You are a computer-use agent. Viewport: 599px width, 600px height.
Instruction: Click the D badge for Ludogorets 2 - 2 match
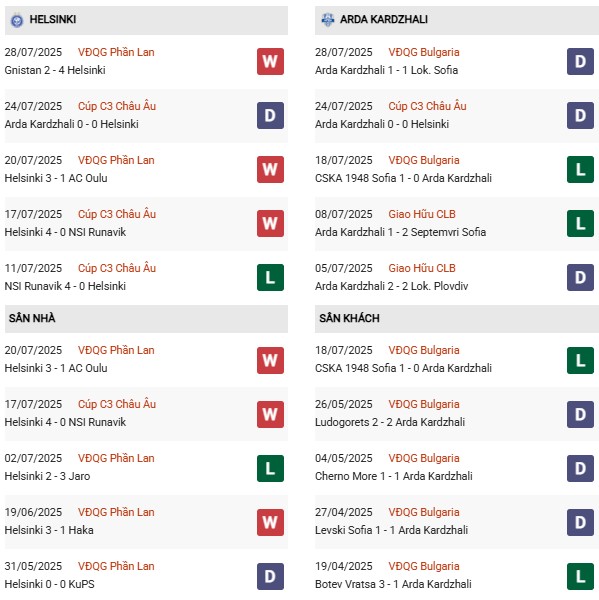(580, 414)
